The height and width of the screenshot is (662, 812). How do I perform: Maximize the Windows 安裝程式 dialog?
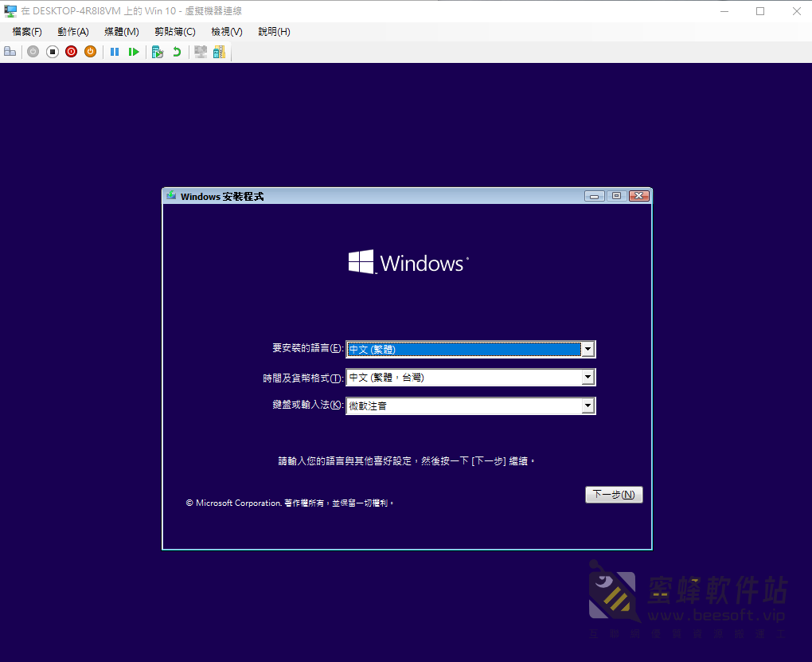coord(616,196)
